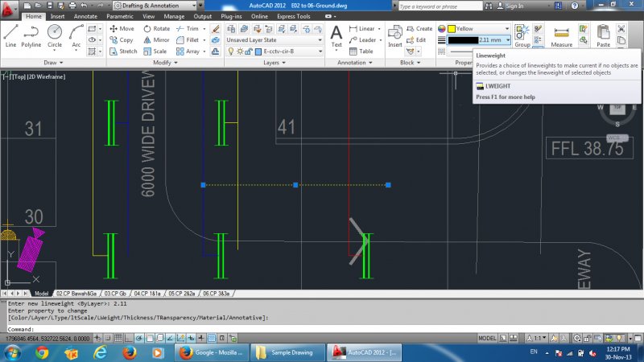Click the Save icon in quick access toolbar
The width and height of the screenshot is (644, 362).
[50, 6]
